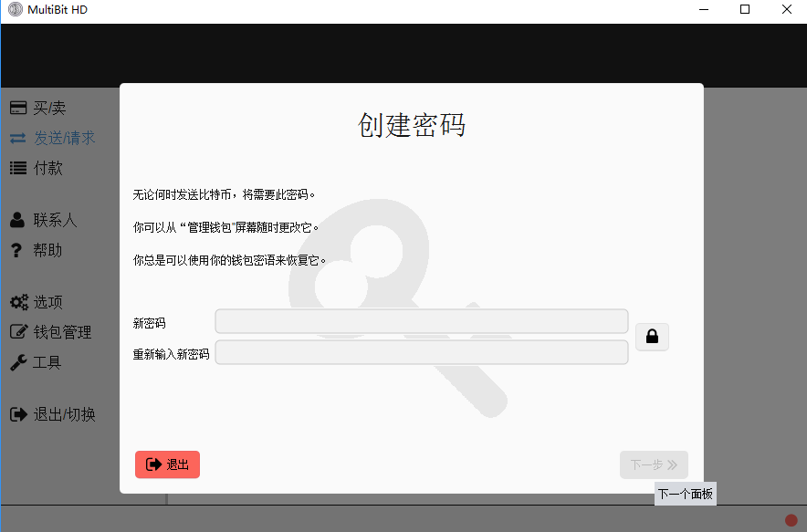807x532 pixels.
Task: Focus the 重新输入新密码 confirmation field
Action: point(422,352)
